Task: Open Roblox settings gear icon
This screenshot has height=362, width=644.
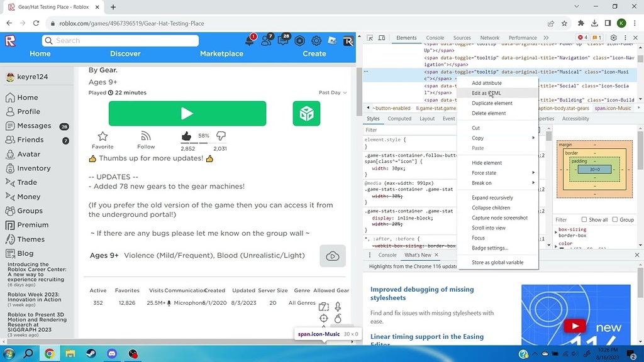Action: click(x=316, y=40)
